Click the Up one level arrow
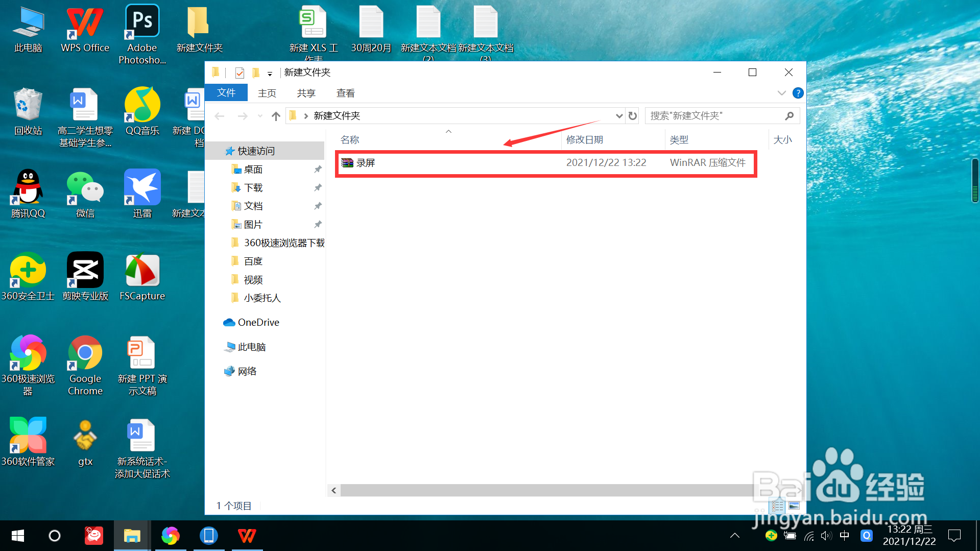 pyautogui.click(x=276, y=116)
